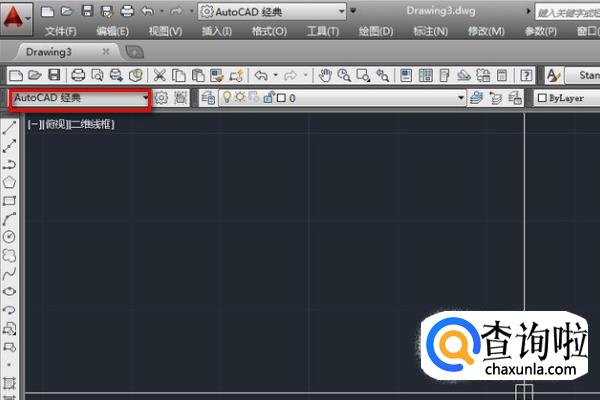The width and height of the screenshot is (600, 400).
Task: Click Plot Preview on standard toolbar
Action: point(97,75)
